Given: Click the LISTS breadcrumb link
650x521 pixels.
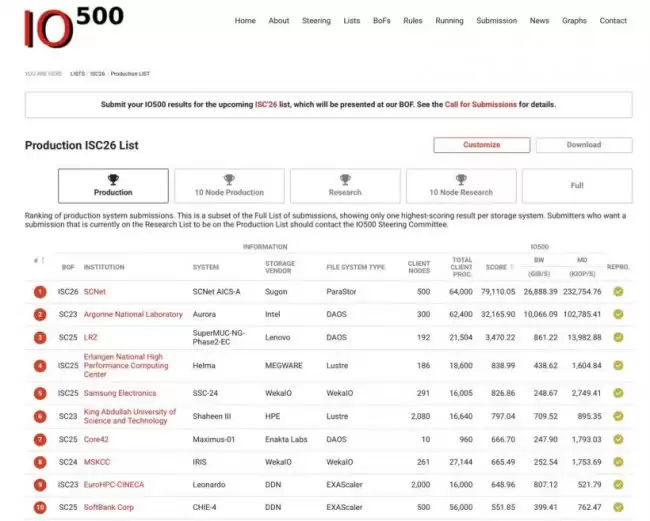Looking at the screenshot, I should tap(78, 74).
